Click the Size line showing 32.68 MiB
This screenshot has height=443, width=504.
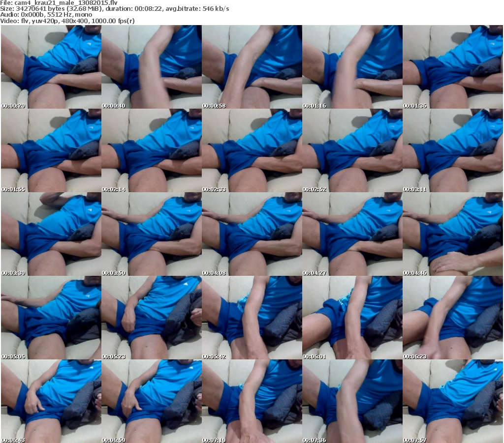(x=114, y=9)
